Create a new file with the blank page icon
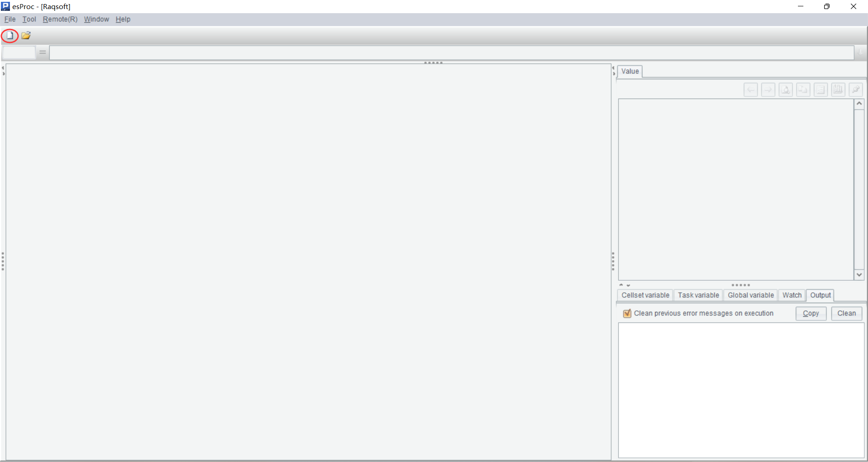 coord(10,35)
